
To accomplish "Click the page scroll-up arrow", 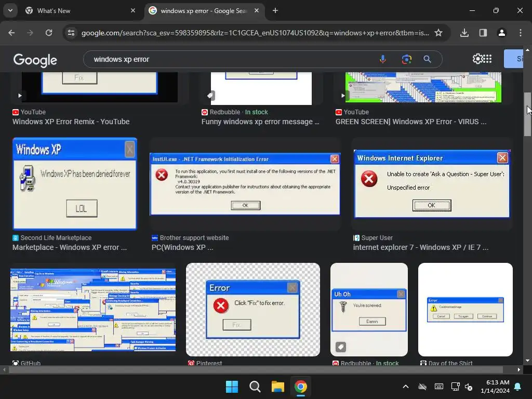I will tap(527, 50).
